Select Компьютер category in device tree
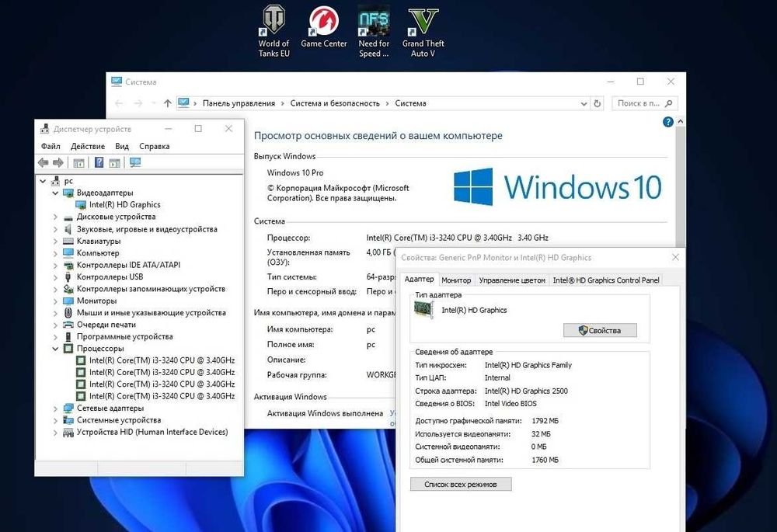The height and width of the screenshot is (532, 777). click(98, 253)
